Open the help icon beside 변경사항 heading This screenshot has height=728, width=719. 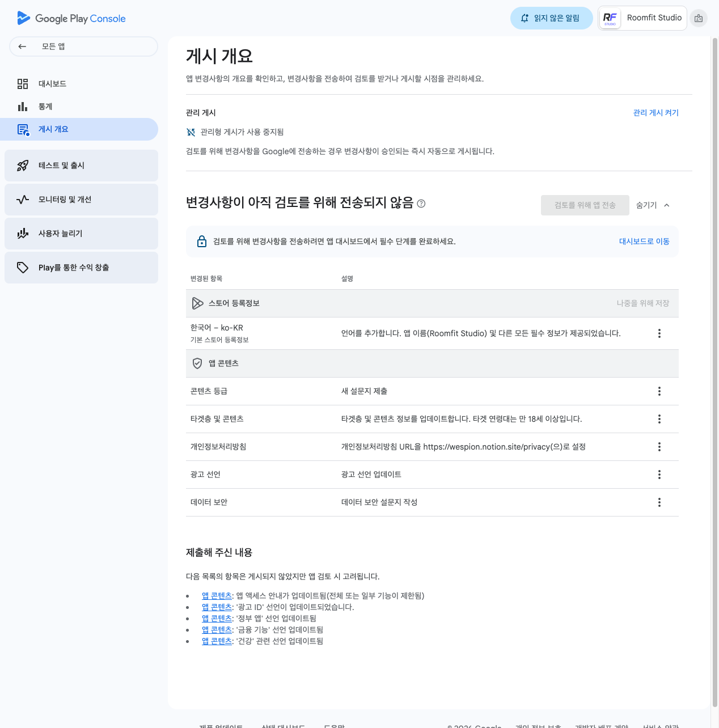point(421,204)
